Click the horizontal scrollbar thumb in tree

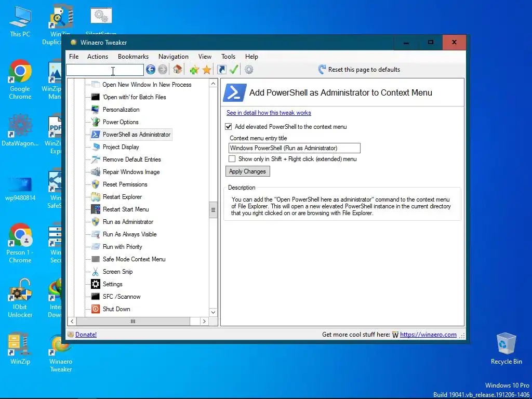(133, 321)
